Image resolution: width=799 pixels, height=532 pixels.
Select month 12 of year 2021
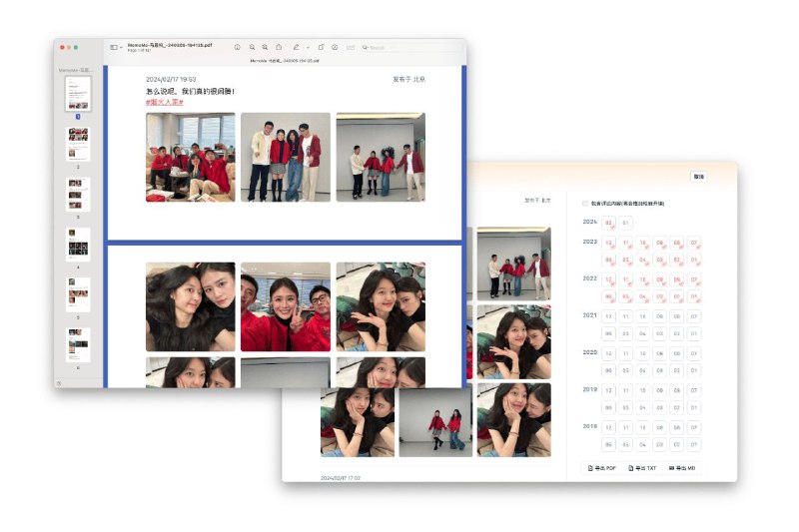(x=608, y=316)
